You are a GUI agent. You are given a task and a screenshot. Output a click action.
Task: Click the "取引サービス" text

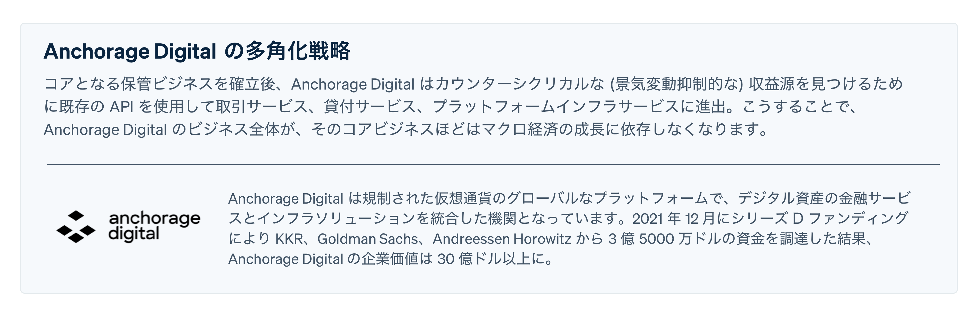(262, 107)
